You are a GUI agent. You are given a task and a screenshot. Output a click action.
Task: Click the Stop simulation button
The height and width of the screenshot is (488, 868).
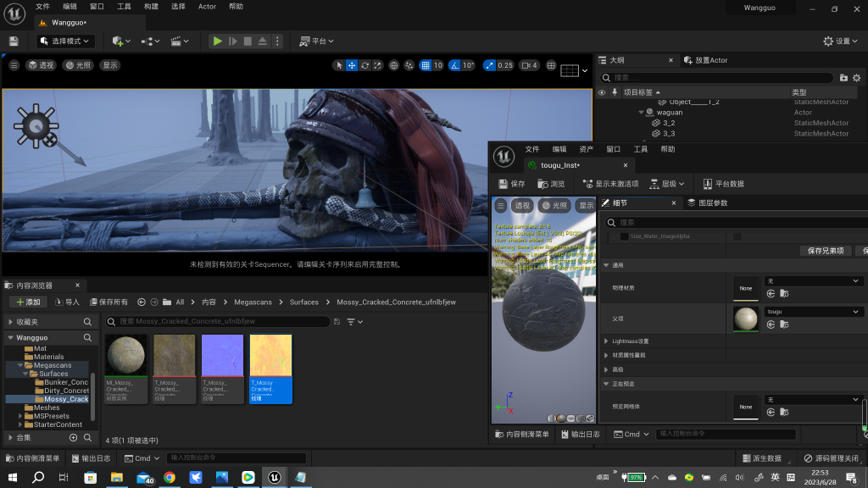248,41
